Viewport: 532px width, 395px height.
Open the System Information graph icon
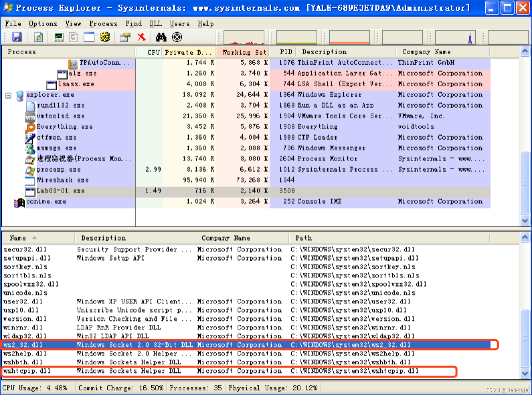pyautogui.click(x=59, y=37)
